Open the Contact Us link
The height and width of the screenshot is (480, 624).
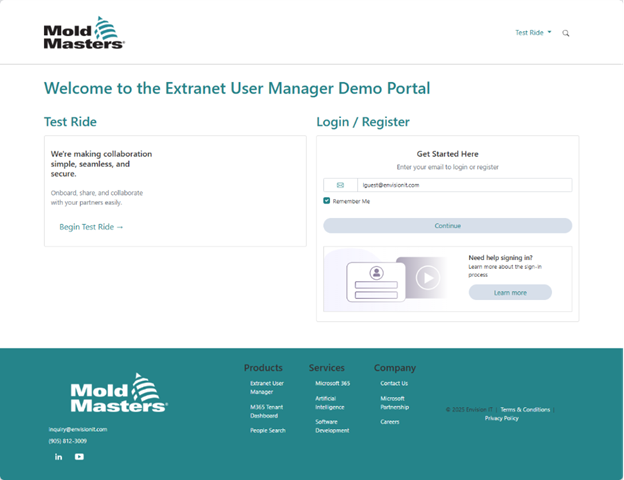[x=394, y=383]
